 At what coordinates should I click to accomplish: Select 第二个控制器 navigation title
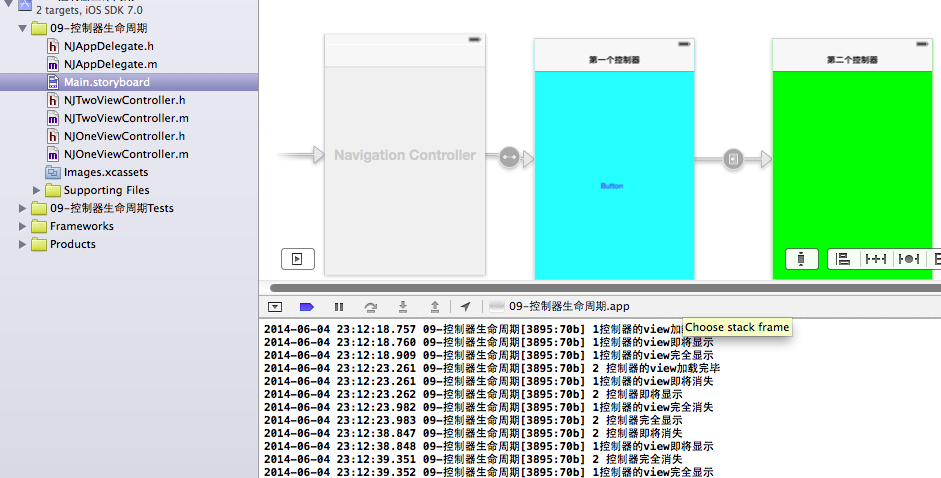pos(852,60)
